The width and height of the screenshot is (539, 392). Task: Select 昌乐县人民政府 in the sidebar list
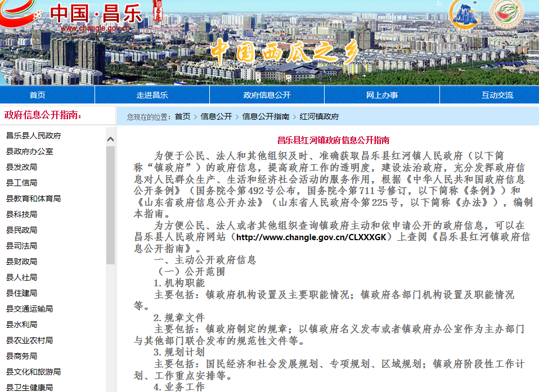coord(33,136)
